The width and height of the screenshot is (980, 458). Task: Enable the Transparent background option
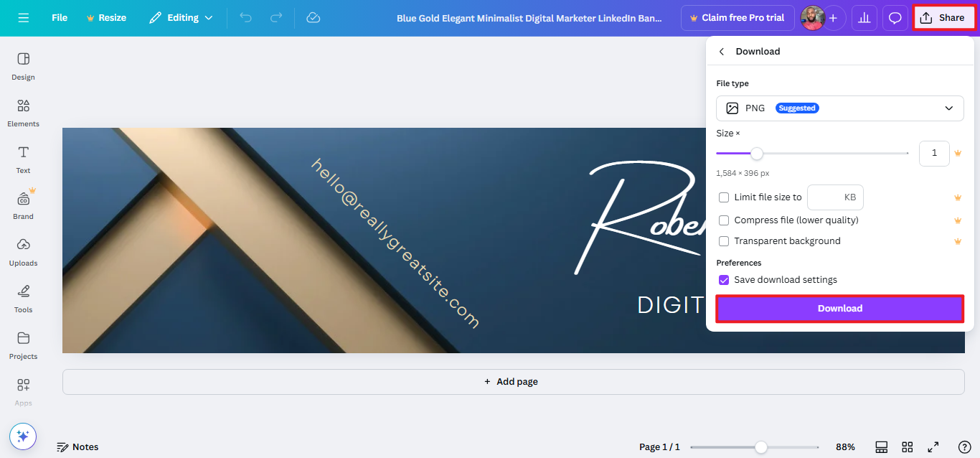coord(724,241)
